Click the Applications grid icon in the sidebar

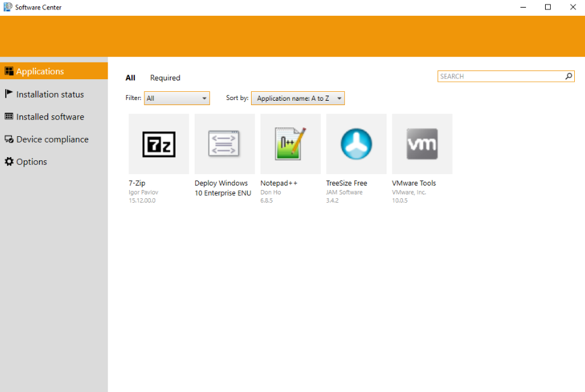9,71
